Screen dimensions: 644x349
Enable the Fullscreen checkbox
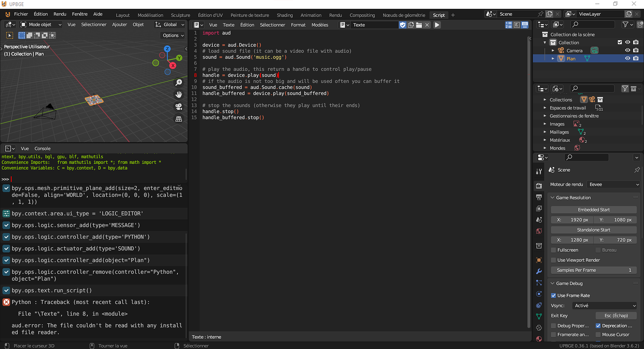coord(553,250)
